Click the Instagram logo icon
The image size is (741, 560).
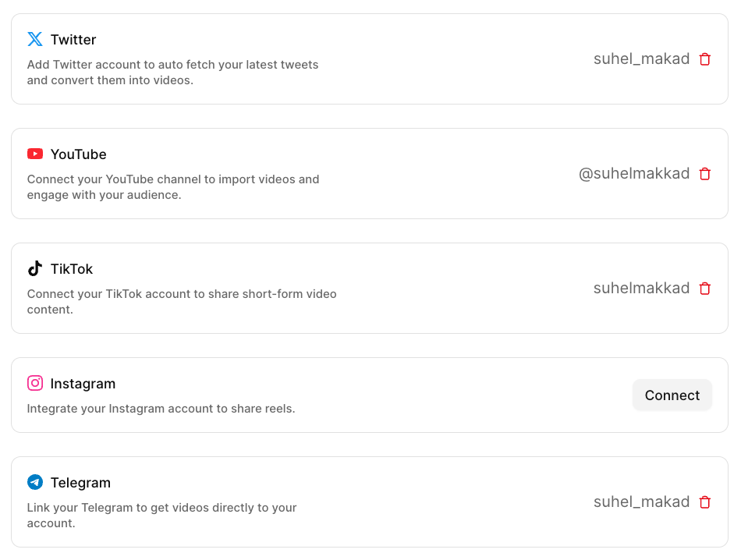coord(35,383)
